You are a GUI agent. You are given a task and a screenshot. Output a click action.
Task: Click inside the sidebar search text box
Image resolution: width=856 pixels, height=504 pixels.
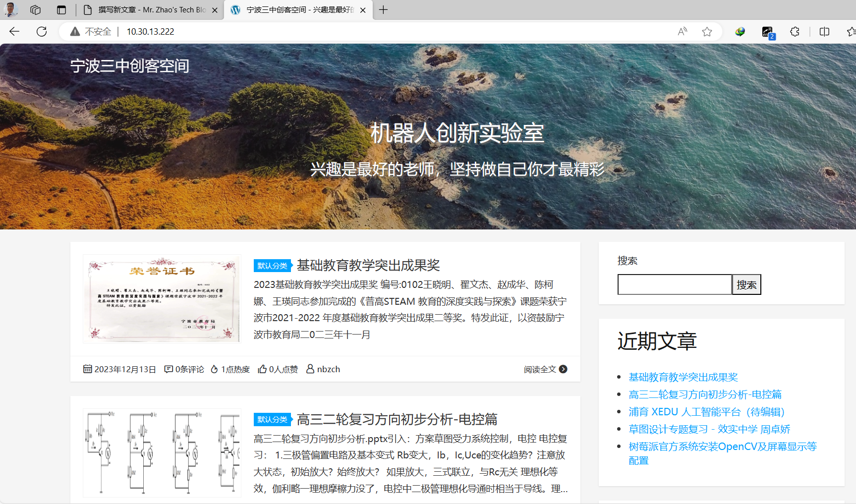pyautogui.click(x=674, y=284)
